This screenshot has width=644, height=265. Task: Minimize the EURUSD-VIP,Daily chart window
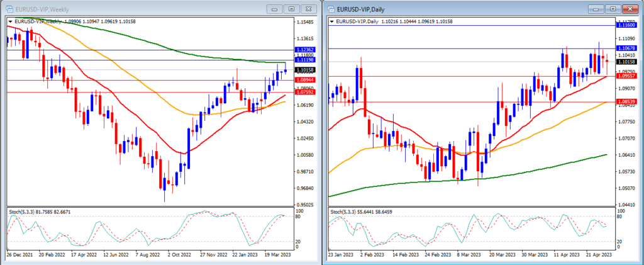(x=596, y=9)
